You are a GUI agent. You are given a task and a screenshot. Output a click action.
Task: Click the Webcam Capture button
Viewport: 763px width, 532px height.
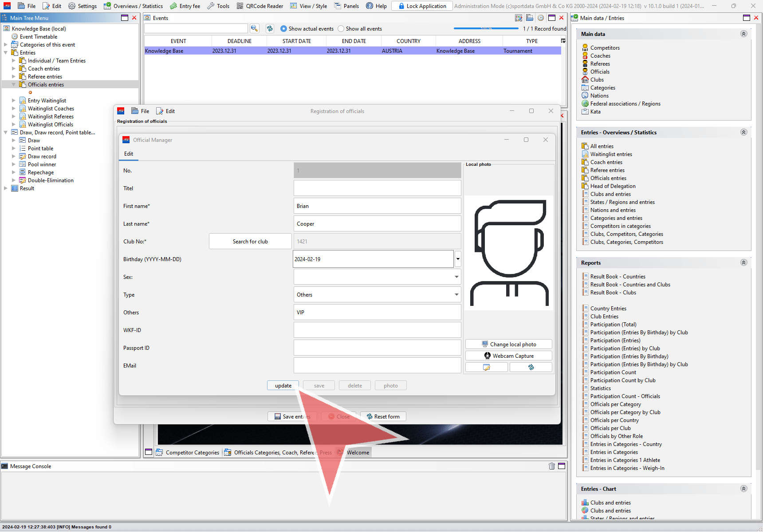(508, 356)
